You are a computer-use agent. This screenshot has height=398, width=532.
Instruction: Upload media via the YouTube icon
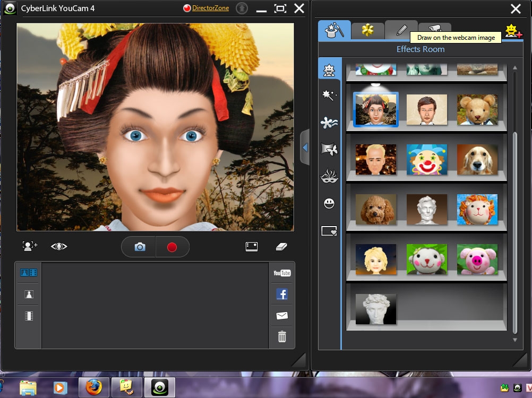coord(282,273)
